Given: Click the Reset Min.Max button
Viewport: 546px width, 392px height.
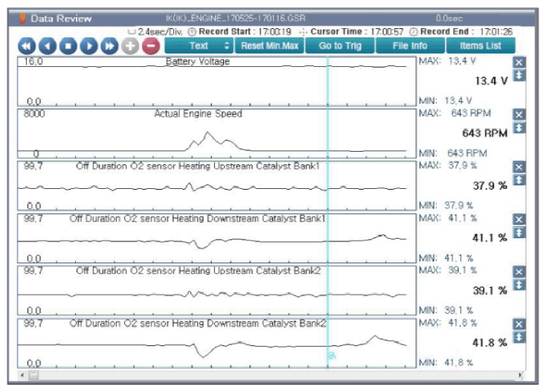Looking at the screenshot, I should (x=269, y=46).
